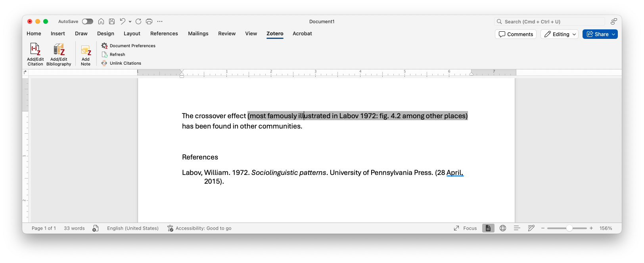Click the Print icon in title bar
The image size is (644, 263).
pyautogui.click(x=149, y=21)
